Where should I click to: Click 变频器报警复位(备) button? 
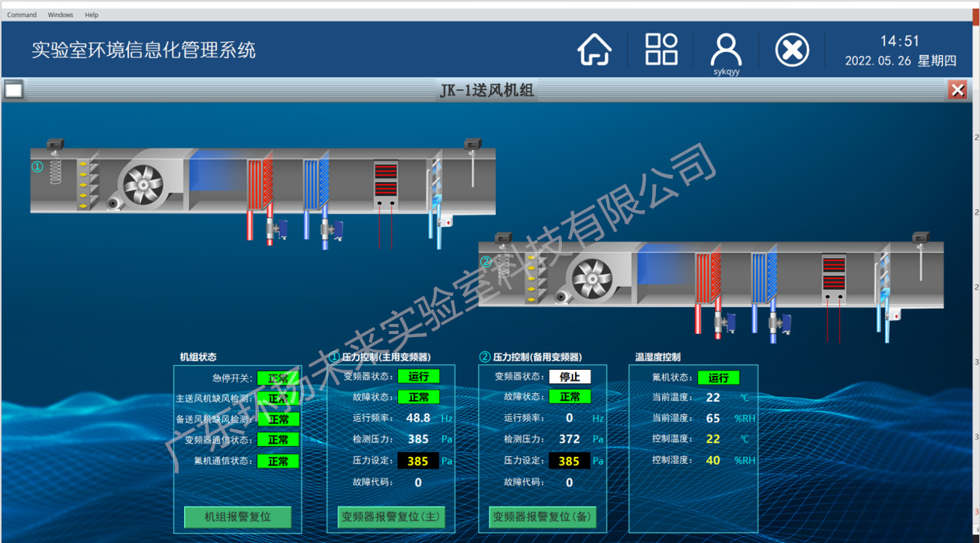pos(542,517)
